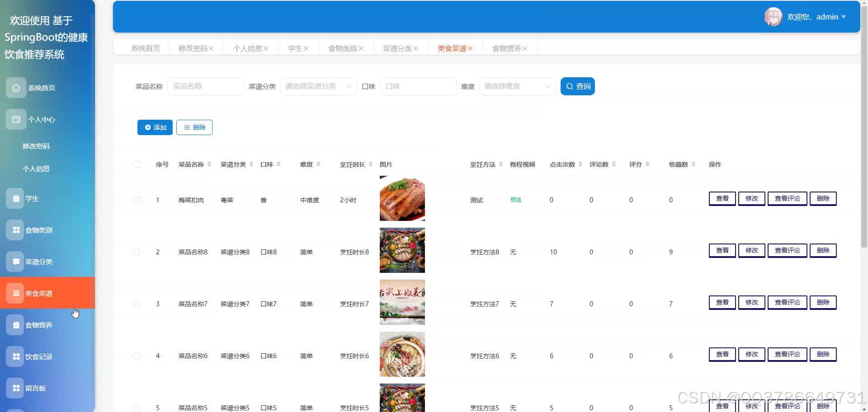Open 修改密码 in the sidebar
The width and height of the screenshot is (868, 412).
click(36, 146)
